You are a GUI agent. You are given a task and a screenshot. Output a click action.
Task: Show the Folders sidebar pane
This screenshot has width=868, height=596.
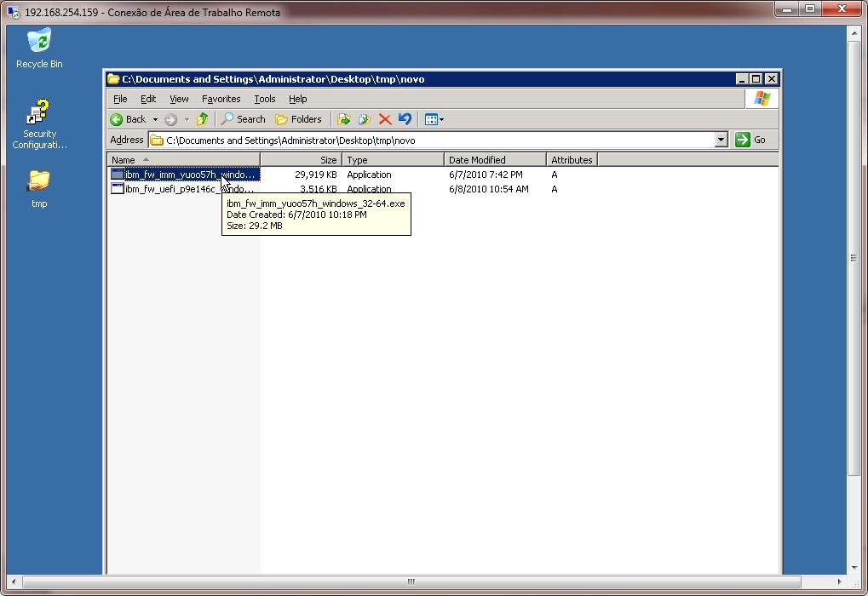click(x=296, y=118)
